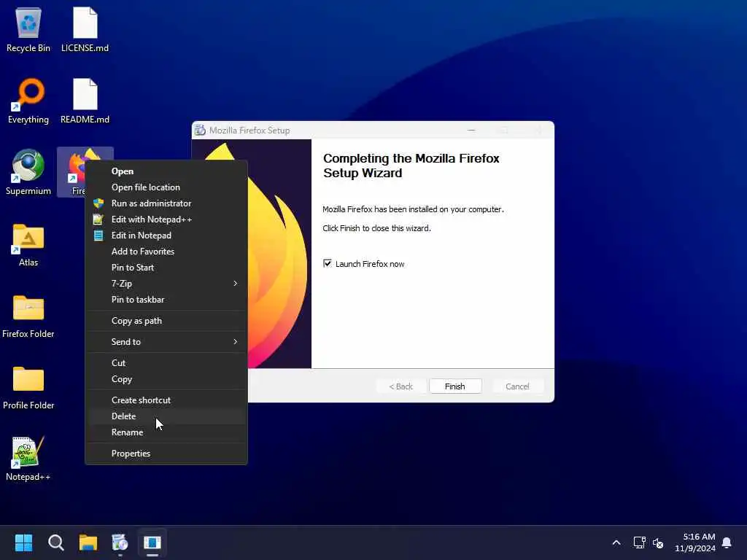
Task: Click the Mozilla Firefox Setup title icon
Action: click(200, 130)
